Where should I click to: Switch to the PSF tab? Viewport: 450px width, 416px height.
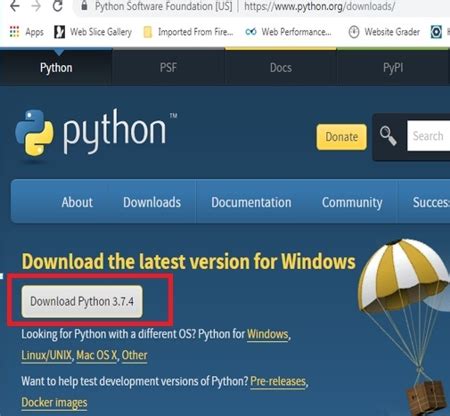[x=168, y=68]
